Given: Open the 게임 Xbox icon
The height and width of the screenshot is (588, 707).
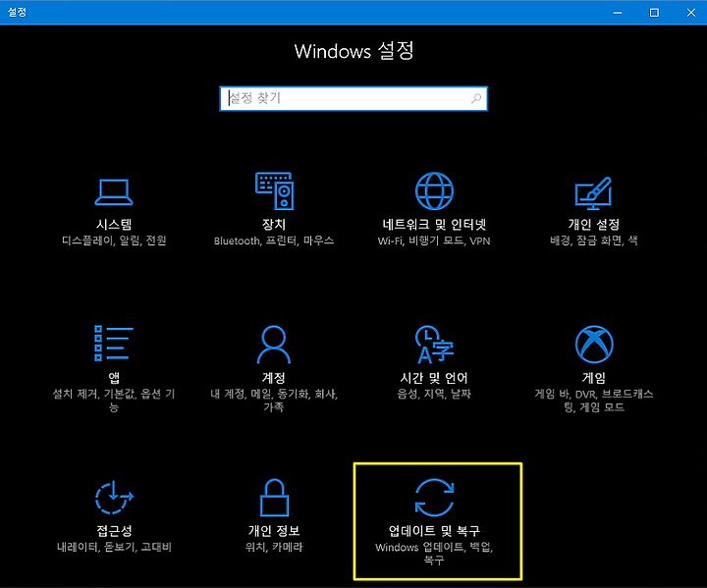Looking at the screenshot, I should click(594, 344).
